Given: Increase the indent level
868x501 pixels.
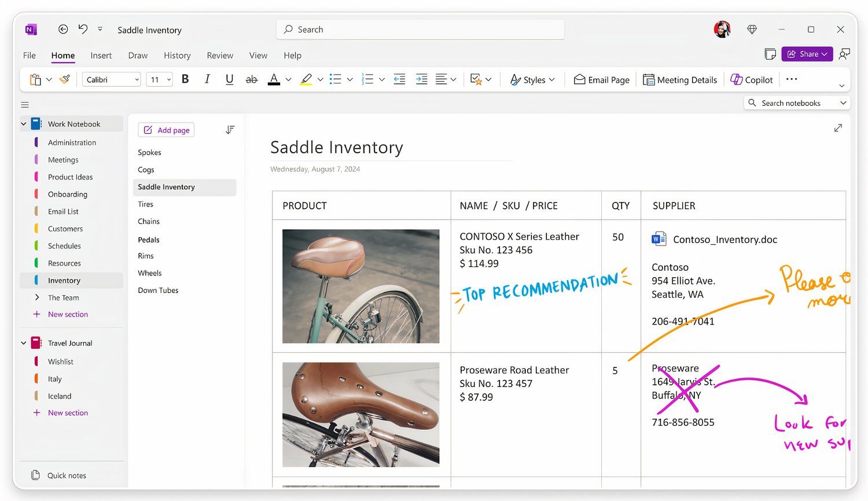Looking at the screenshot, I should (422, 79).
